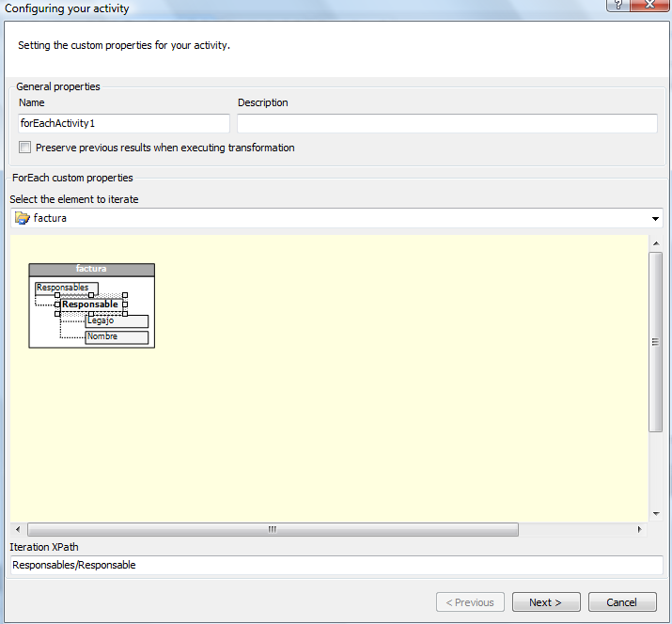Click the horizontal scrollbar left arrow
672x624 pixels.
[x=18, y=529]
